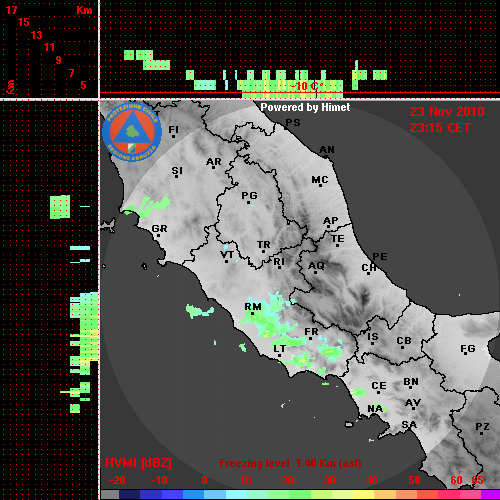This screenshot has width=500, height=500.
Task: Click the '-10 C°' isotherm label
Action: [x=306, y=86]
